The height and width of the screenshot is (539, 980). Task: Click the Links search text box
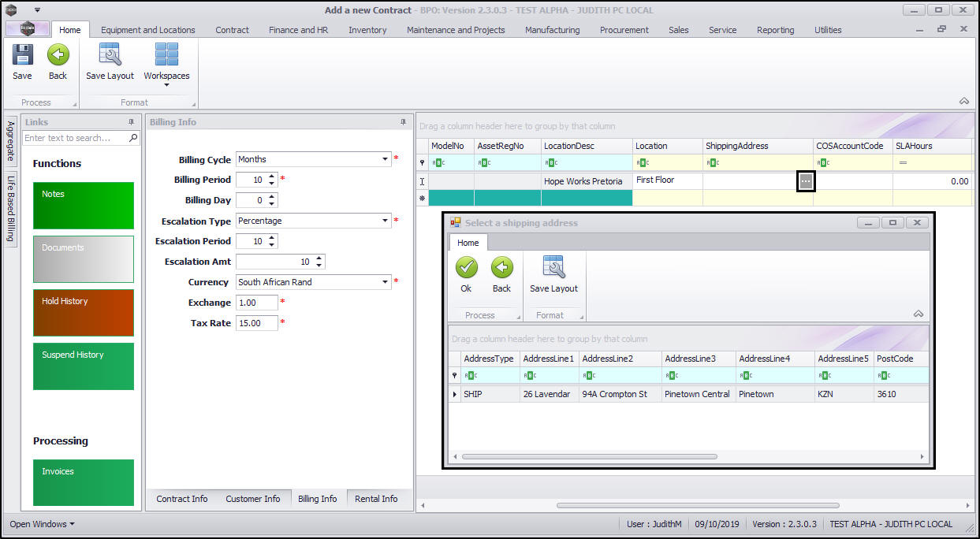76,138
